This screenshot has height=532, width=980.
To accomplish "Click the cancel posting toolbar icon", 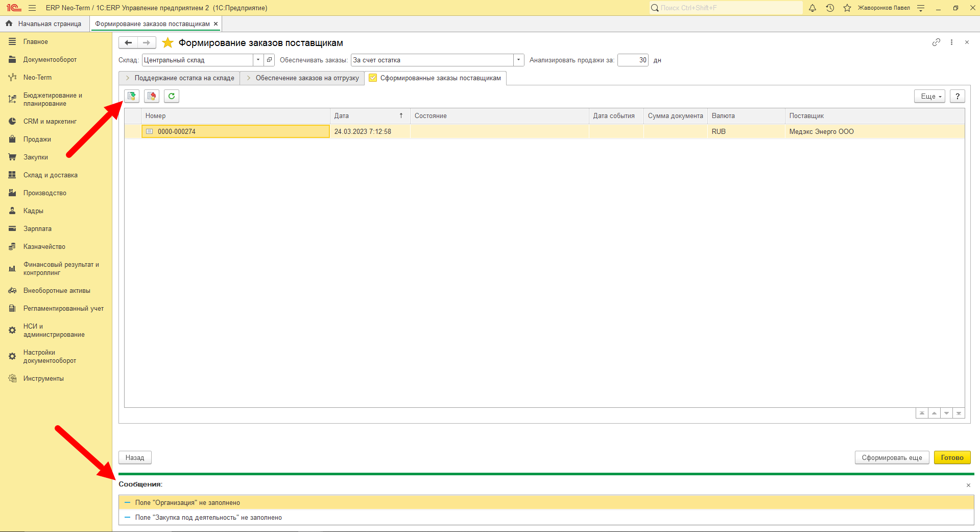I will click(152, 96).
